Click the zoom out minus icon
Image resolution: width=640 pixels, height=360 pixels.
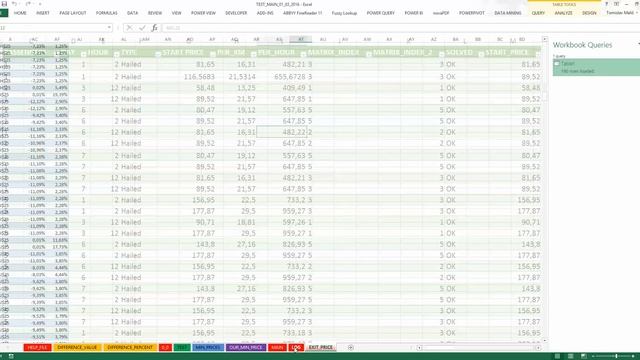593,356
